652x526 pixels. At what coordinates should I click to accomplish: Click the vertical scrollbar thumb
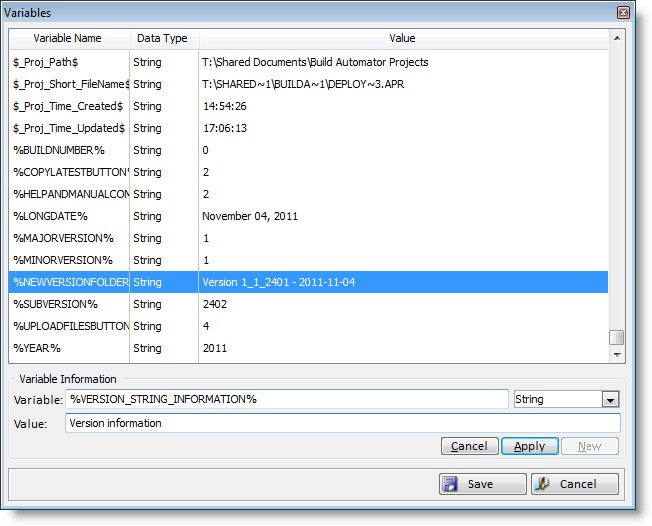click(x=617, y=338)
